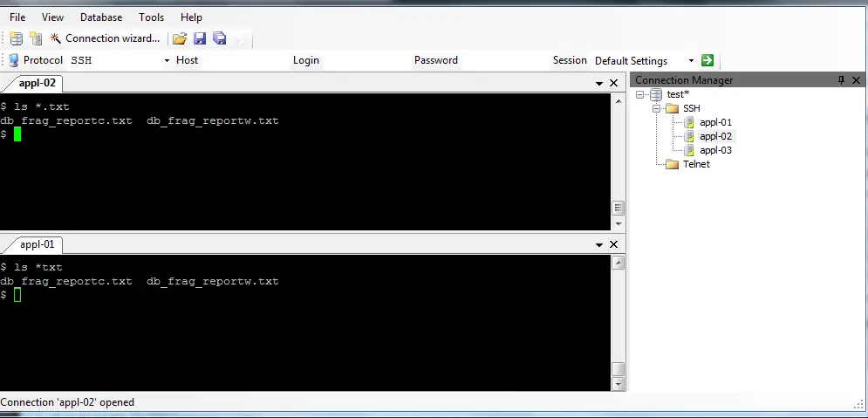The image size is (868, 418).
Task: Click scrollbar thumb in appl-02 terminal
Action: 619,209
